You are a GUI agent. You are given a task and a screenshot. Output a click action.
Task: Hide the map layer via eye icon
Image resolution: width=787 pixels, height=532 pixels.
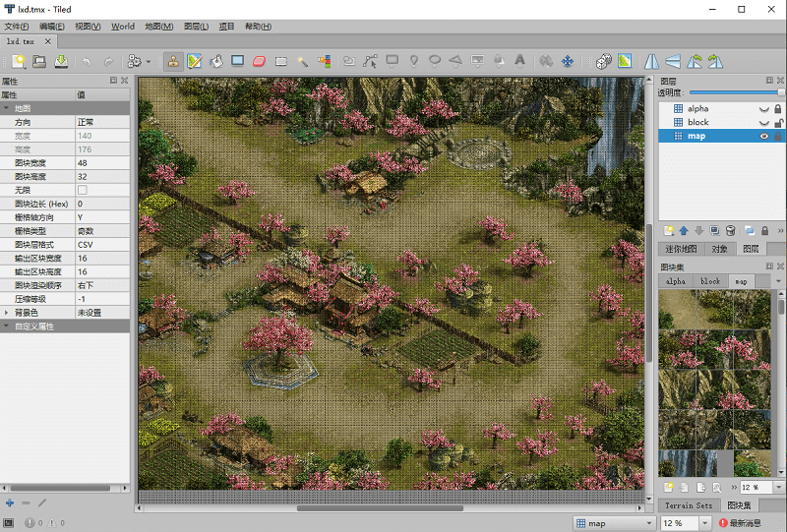pos(764,136)
